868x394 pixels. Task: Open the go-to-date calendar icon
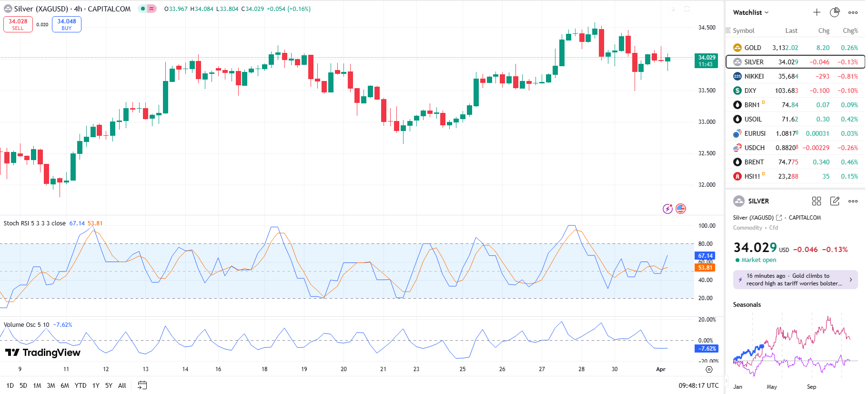(x=142, y=385)
